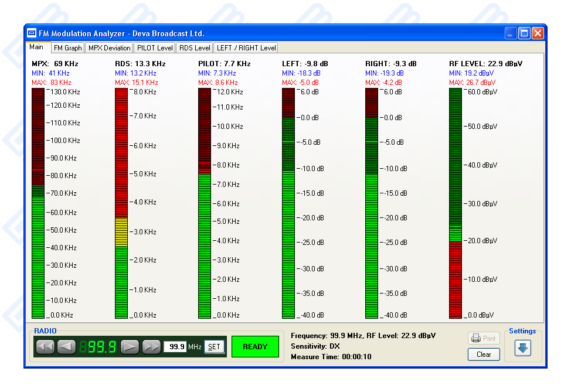
Task: Open the MPX Deviation tab
Action: click(x=110, y=48)
